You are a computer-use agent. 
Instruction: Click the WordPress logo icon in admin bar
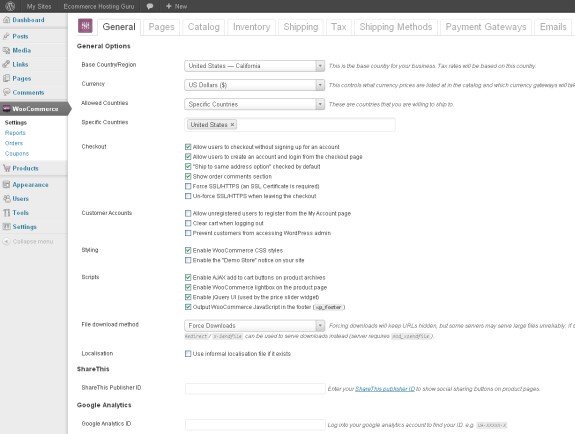10,6
